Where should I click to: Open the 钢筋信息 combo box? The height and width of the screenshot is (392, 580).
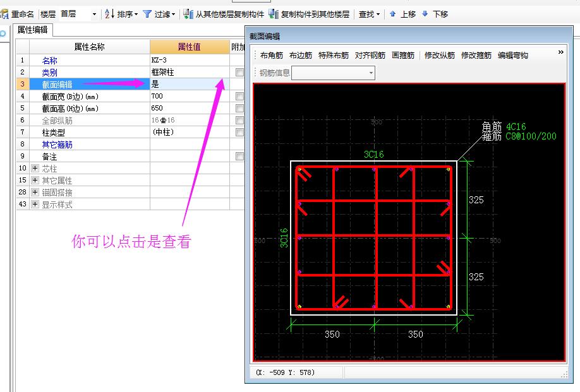pos(333,73)
